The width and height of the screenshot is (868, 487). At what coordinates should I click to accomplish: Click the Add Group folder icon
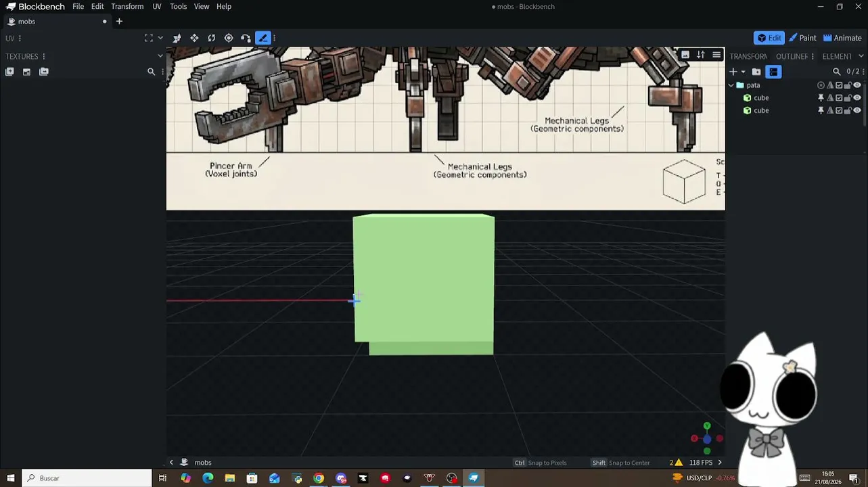[x=756, y=72]
